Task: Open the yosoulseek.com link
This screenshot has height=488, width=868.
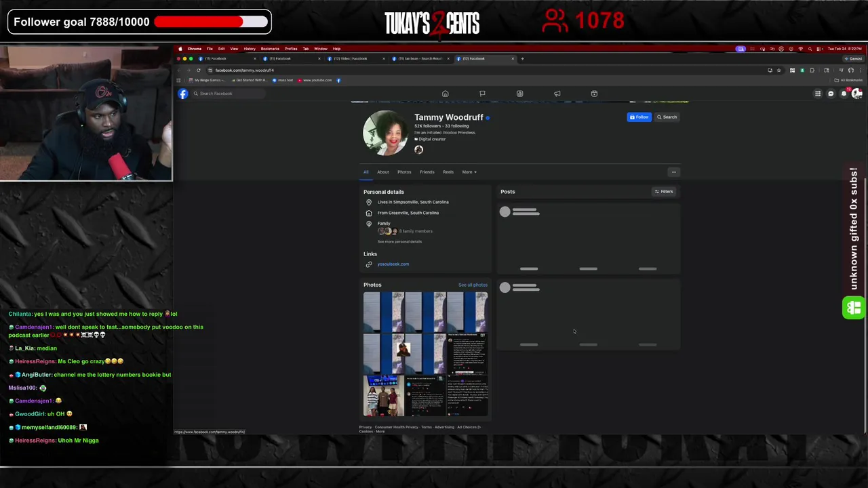Action: 393,264
